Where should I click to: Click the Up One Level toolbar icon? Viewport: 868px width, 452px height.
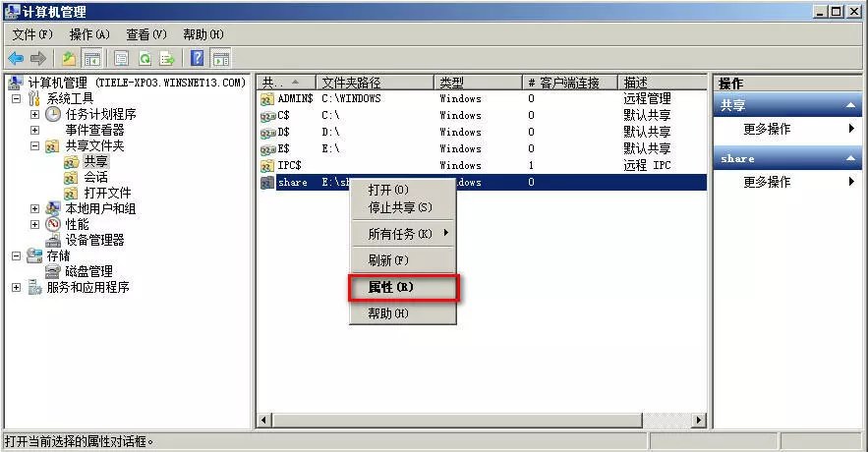coord(69,58)
